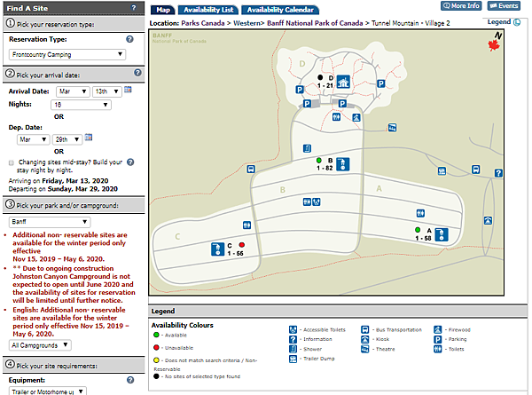Click loop B green availability dot

(319, 160)
